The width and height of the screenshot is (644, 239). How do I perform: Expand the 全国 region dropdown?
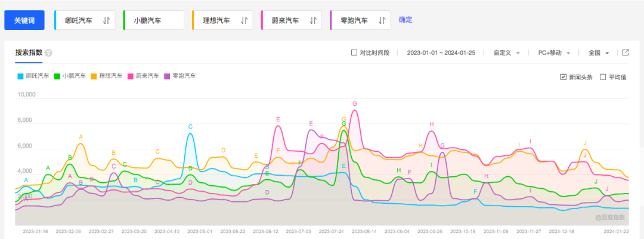pos(598,53)
